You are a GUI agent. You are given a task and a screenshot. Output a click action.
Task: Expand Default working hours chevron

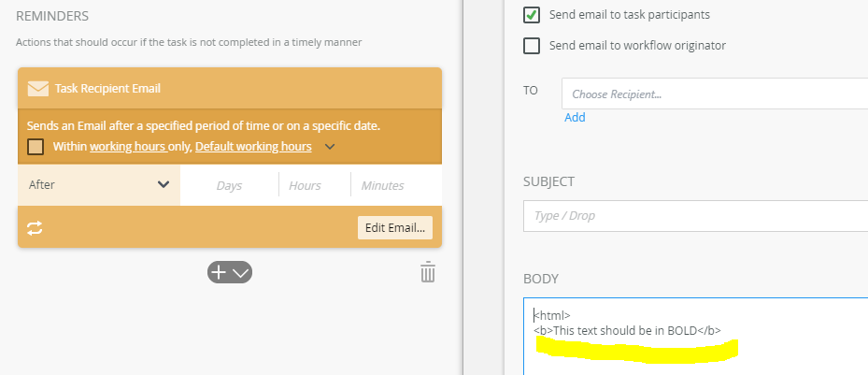(x=330, y=147)
